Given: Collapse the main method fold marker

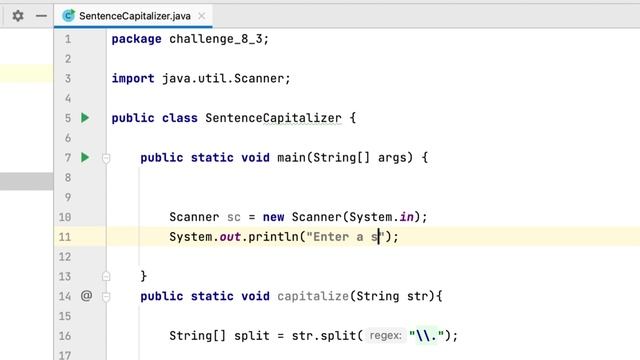Looking at the screenshot, I should pos(106,158).
